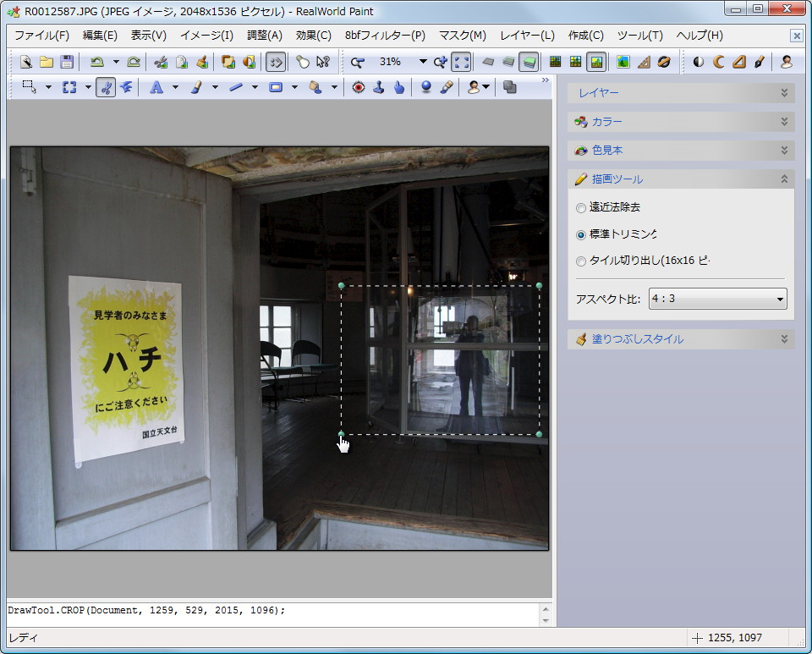Click the zoom value 31% field
This screenshot has height=654, width=812.
pyautogui.click(x=390, y=62)
